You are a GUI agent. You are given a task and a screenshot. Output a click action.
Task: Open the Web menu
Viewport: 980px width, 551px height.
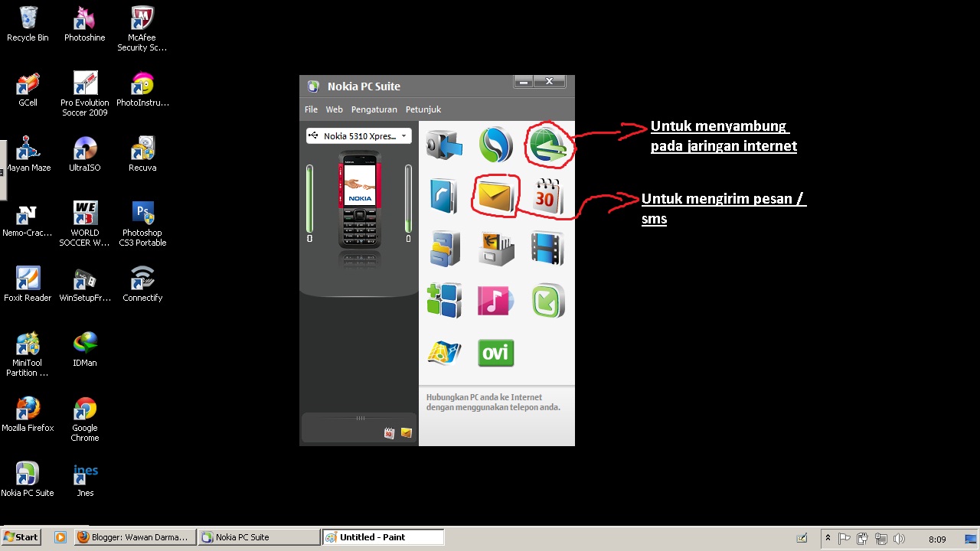(x=334, y=109)
